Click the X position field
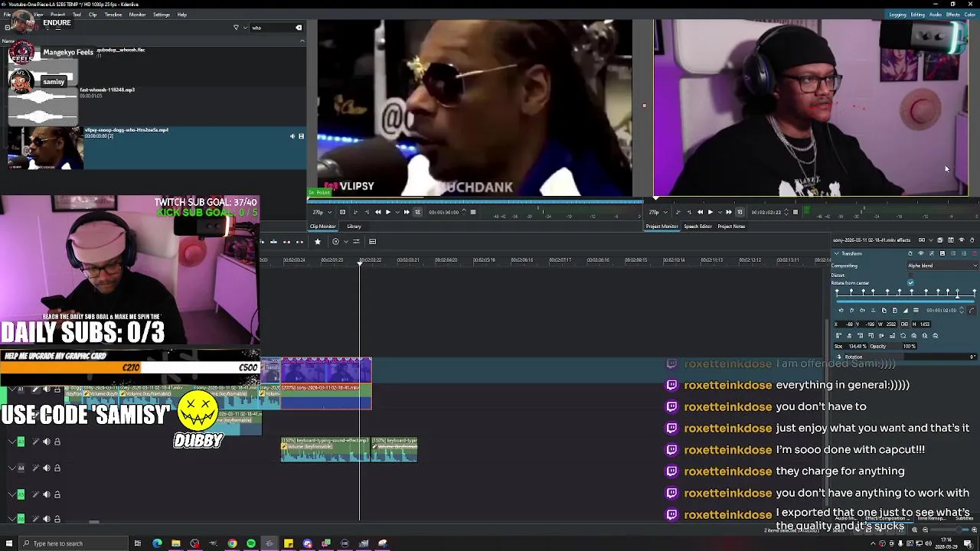This screenshot has width=980, height=551. pyautogui.click(x=844, y=324)
